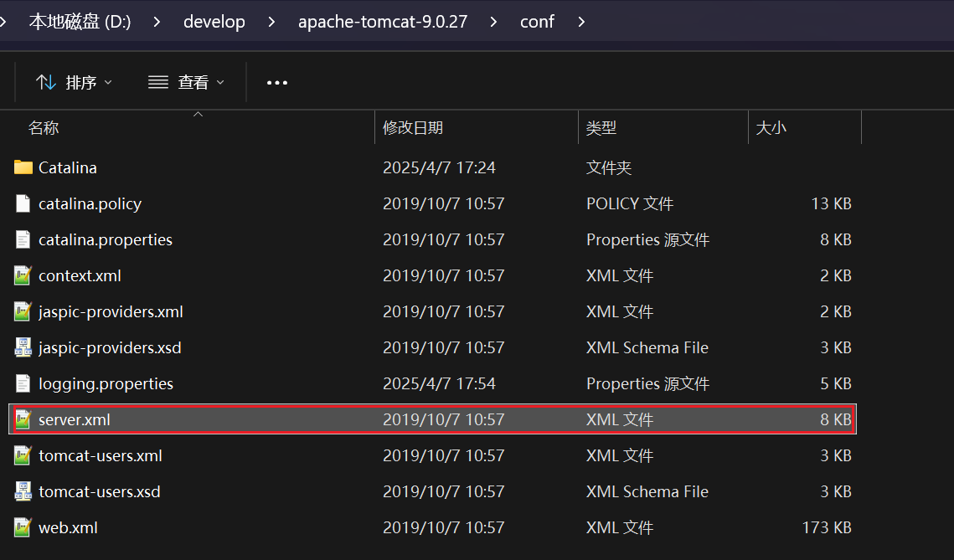
Task: Click the 173 KB size of web.xml
Action: tap(826, 527)
